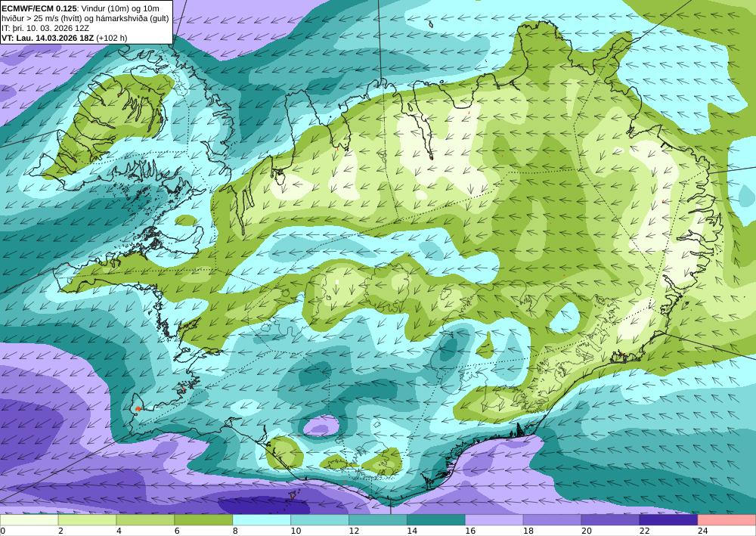Click the teal swatch between 12 and 14

[x=378, y=520]
